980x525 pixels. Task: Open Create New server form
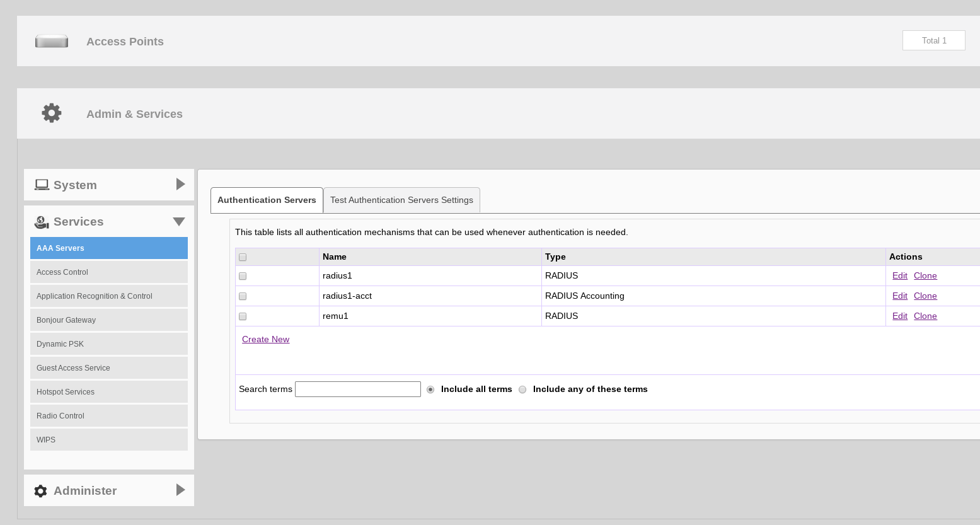[x=265, y=339]
